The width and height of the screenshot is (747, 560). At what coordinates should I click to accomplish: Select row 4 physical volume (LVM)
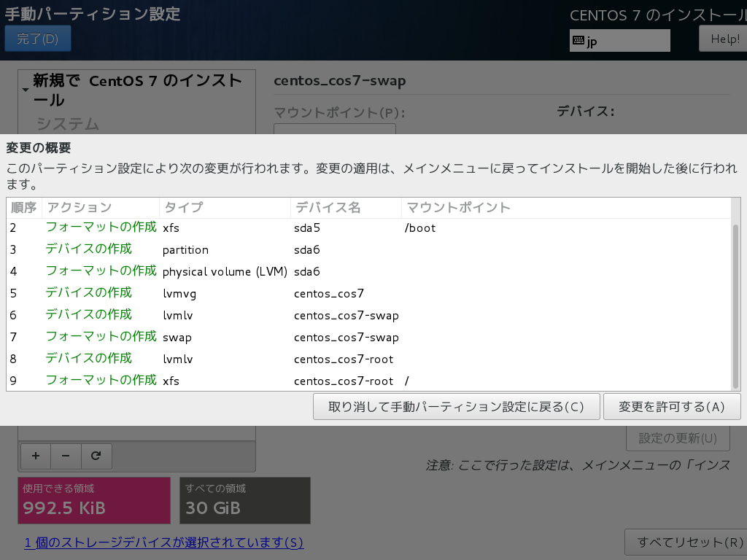tap(368, 271)
